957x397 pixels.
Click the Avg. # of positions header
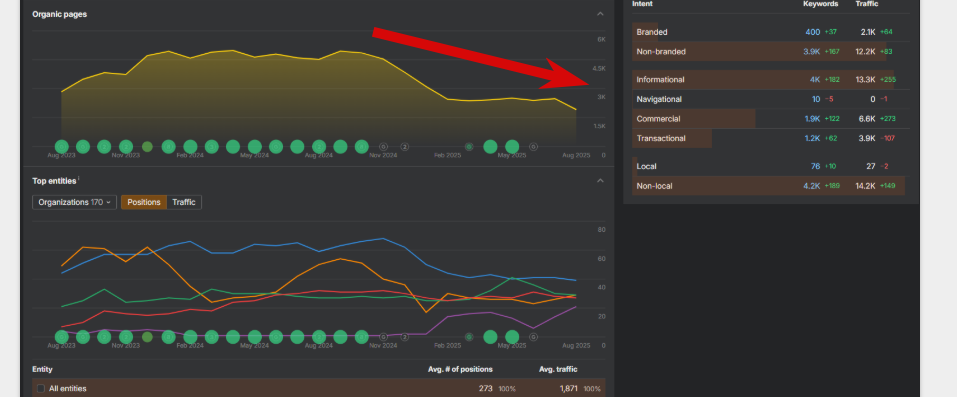460,369
